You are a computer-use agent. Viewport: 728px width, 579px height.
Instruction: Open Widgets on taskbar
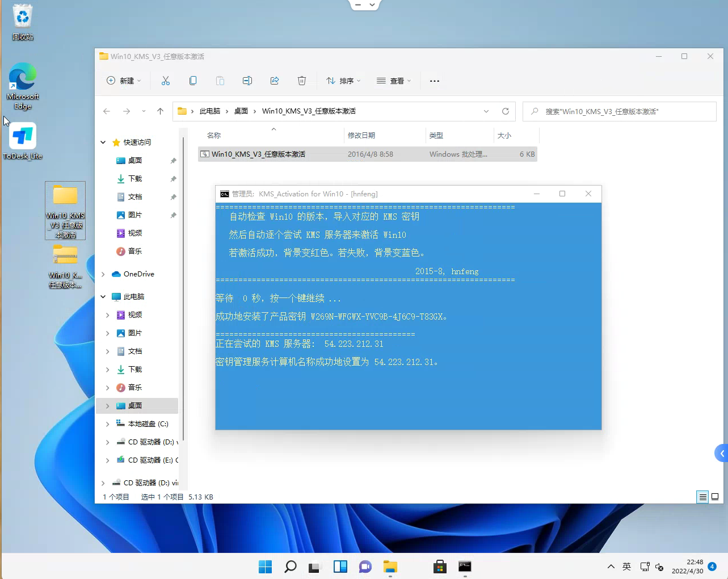[340, 567]
